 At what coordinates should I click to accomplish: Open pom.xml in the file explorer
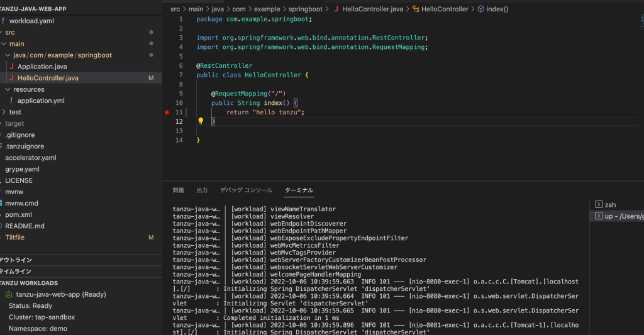tap(18, 215)
